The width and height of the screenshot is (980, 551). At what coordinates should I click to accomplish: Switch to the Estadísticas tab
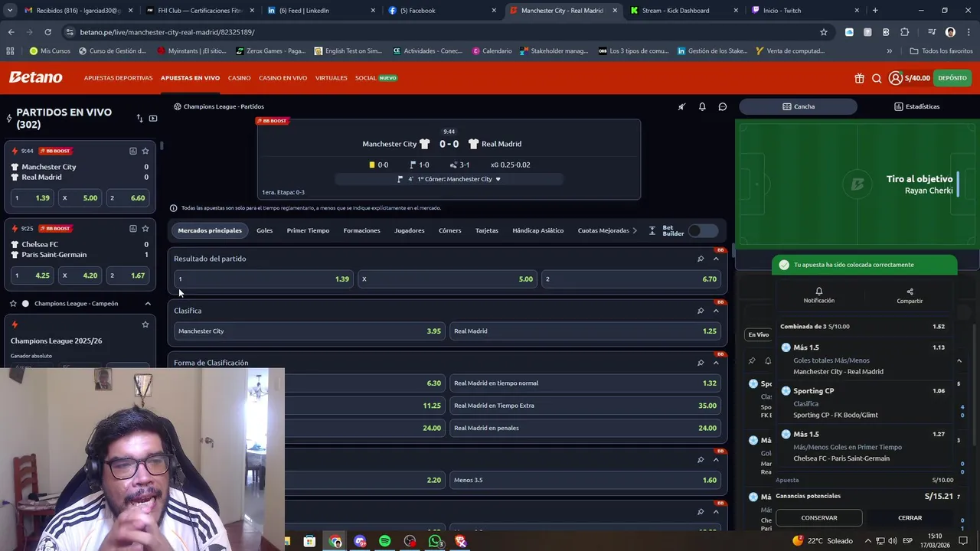click(916, 106)
